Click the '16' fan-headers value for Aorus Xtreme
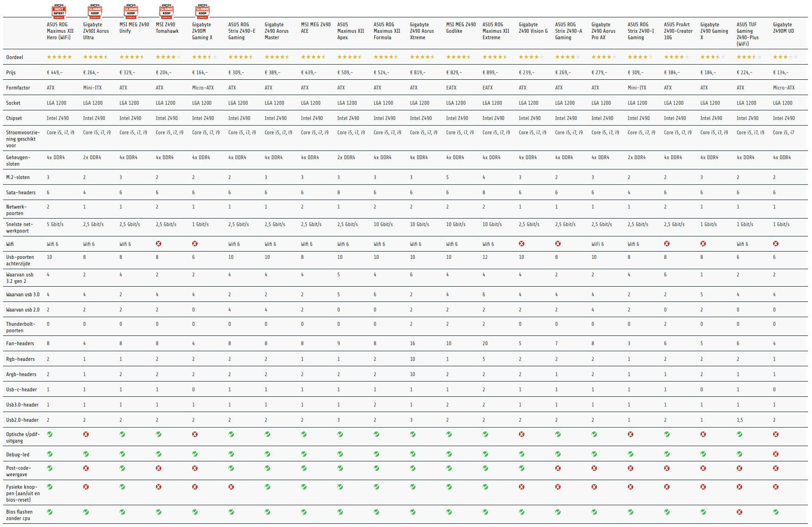 412,343
